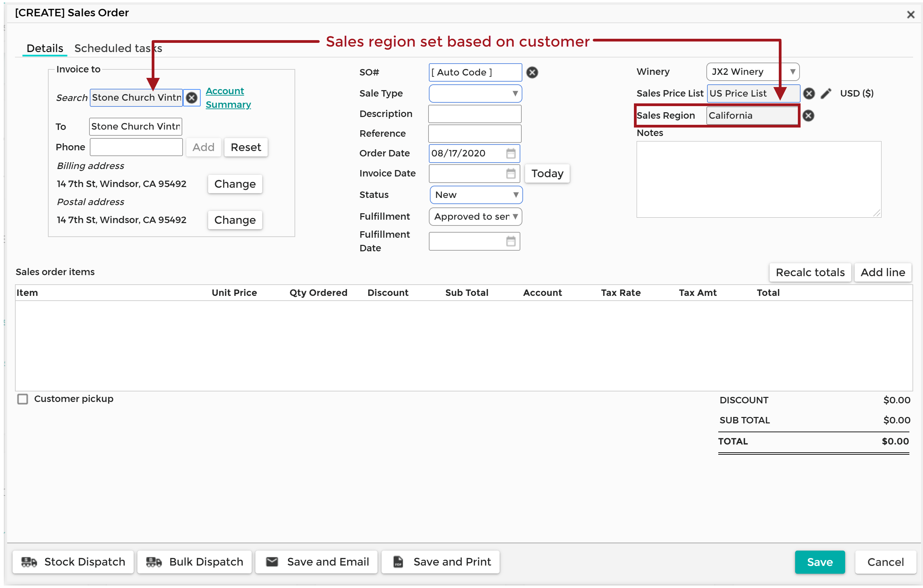This screenshot has width=923, height=588.
Task: Click the Account column header
Action: coord(542,293)
